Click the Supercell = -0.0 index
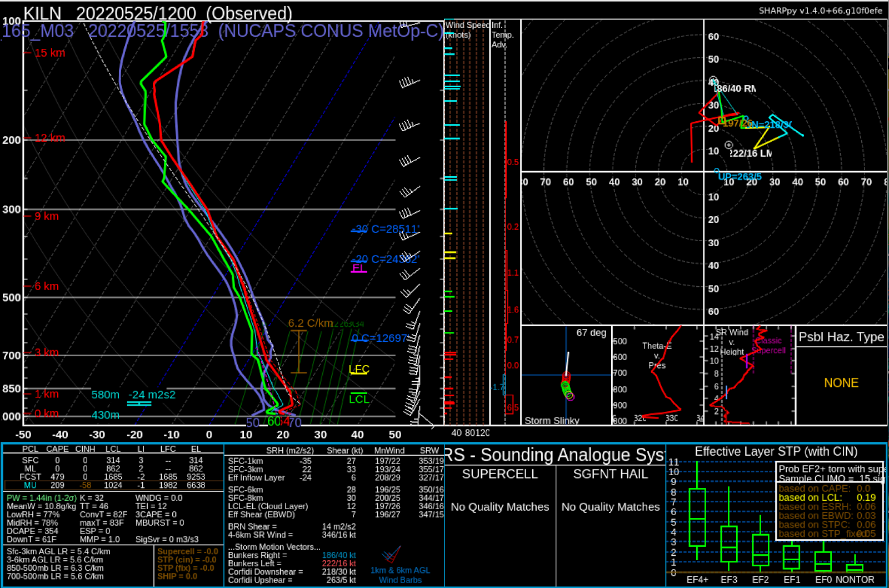 click(x=187, y=551)
